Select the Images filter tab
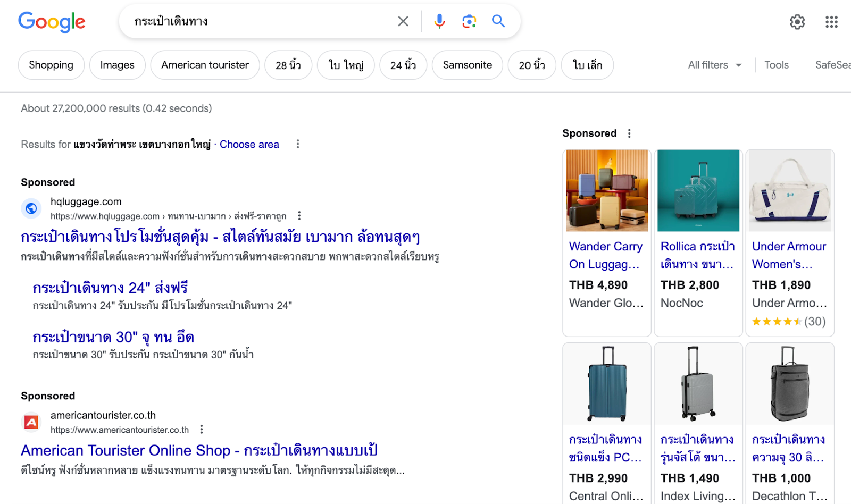 117,65
